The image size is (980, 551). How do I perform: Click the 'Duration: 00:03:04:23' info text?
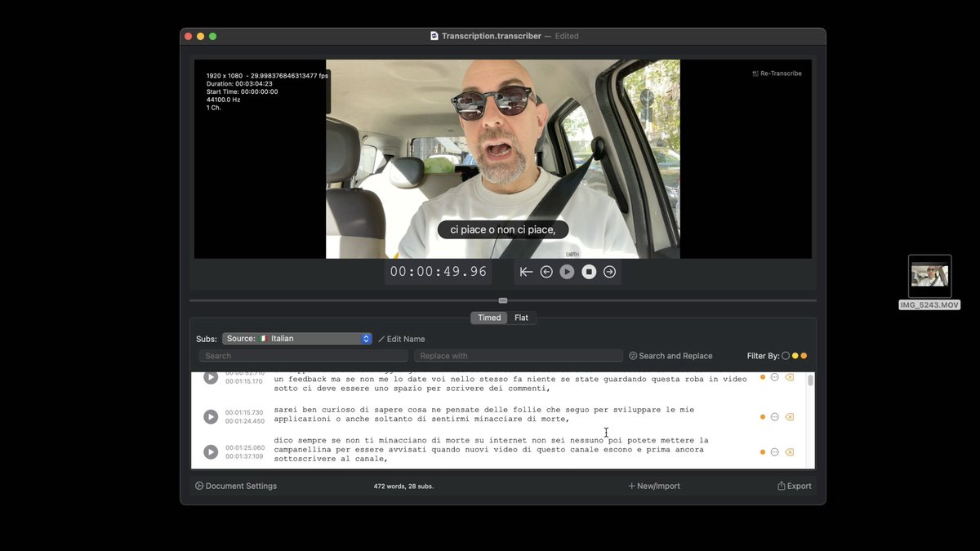tap(239, 84)
